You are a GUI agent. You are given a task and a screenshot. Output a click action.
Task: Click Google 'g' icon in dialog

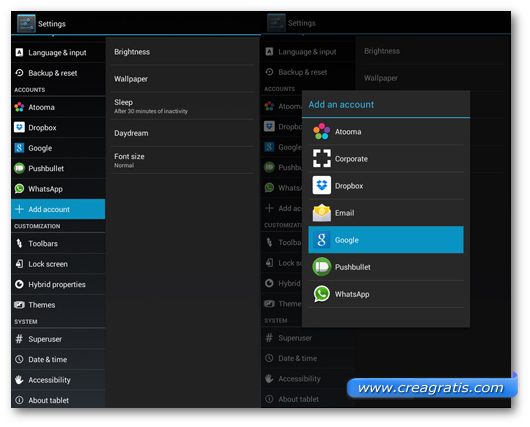point(321,240)
